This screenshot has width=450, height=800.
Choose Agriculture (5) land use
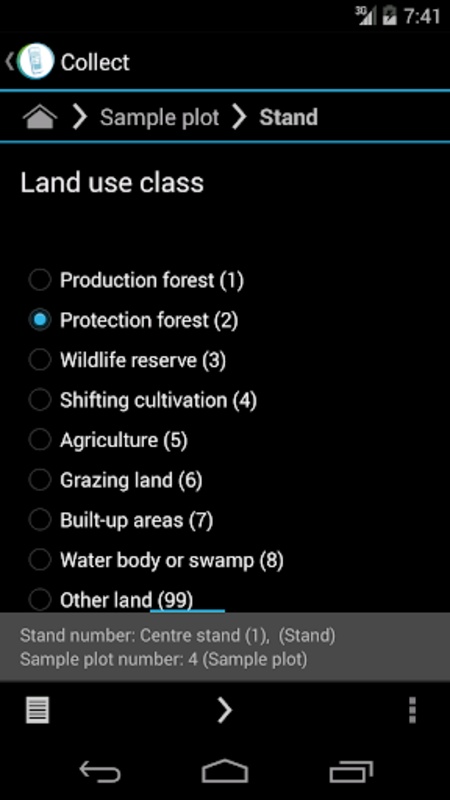coord(108,440)
